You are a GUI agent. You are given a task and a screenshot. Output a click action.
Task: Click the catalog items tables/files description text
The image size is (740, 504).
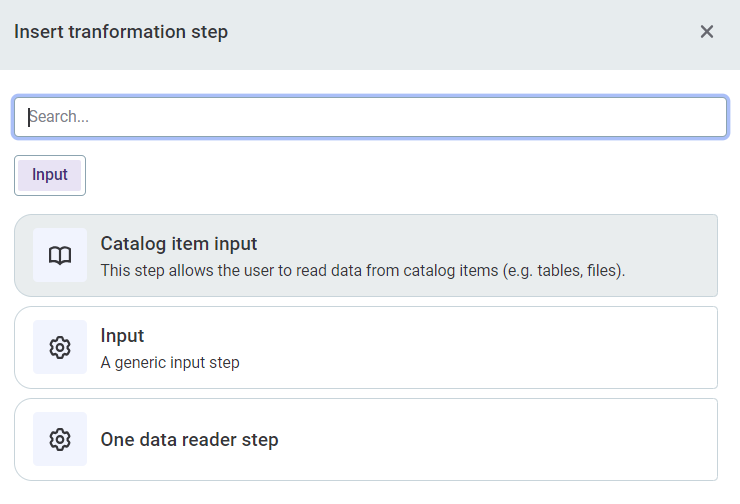[x=362, y=270]
